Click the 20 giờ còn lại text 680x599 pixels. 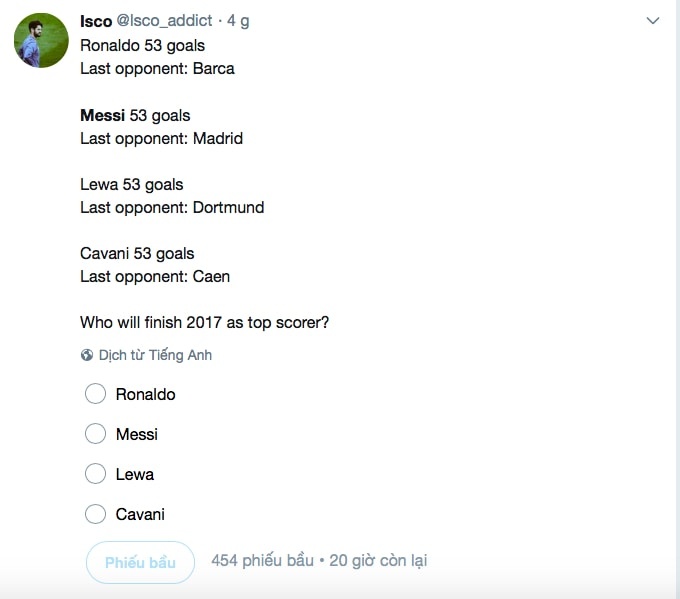point(378,560)
